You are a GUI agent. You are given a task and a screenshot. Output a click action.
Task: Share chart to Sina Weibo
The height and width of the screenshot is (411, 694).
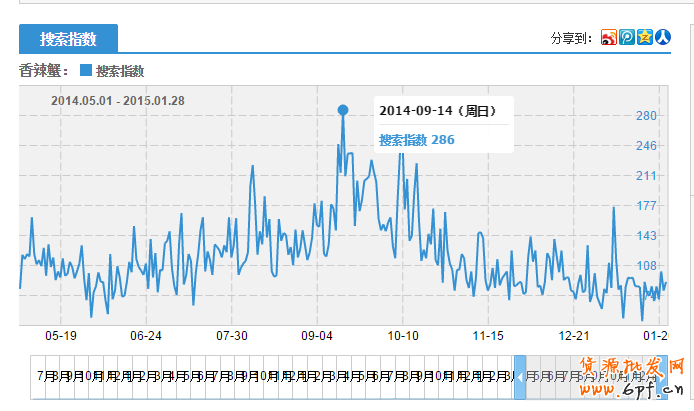tap(609, 37)
